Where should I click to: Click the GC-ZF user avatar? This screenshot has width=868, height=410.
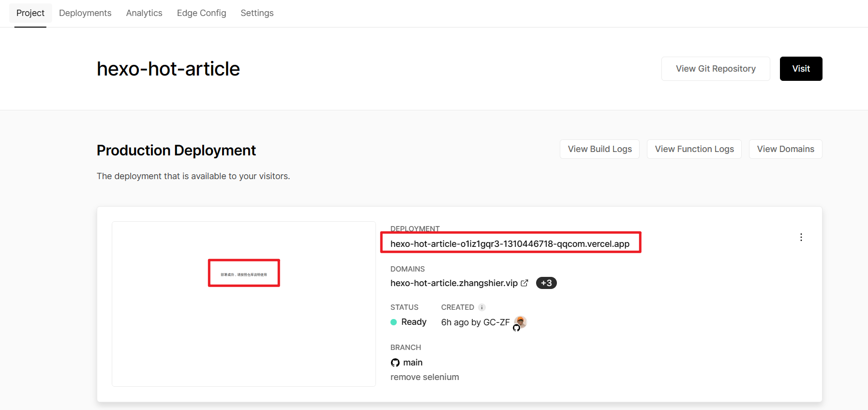(x=521, y=321)
